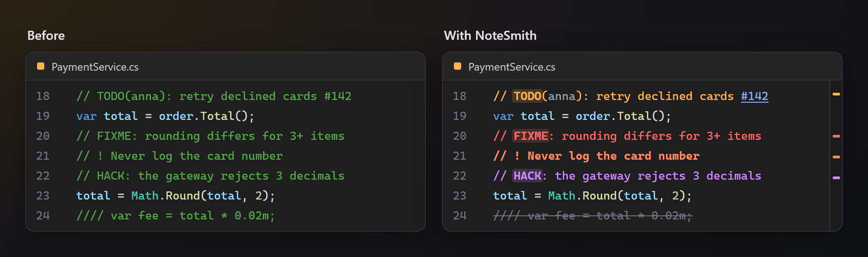Click the struck-through 'var fee' comment line
The height and width of the screenshot is (257, 868).
[x=593, y=216]
